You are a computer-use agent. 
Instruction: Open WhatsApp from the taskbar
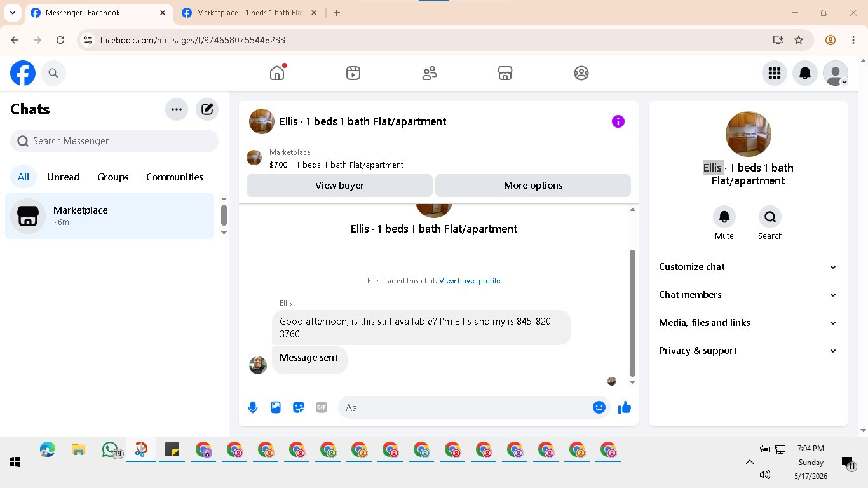point(111,450)
